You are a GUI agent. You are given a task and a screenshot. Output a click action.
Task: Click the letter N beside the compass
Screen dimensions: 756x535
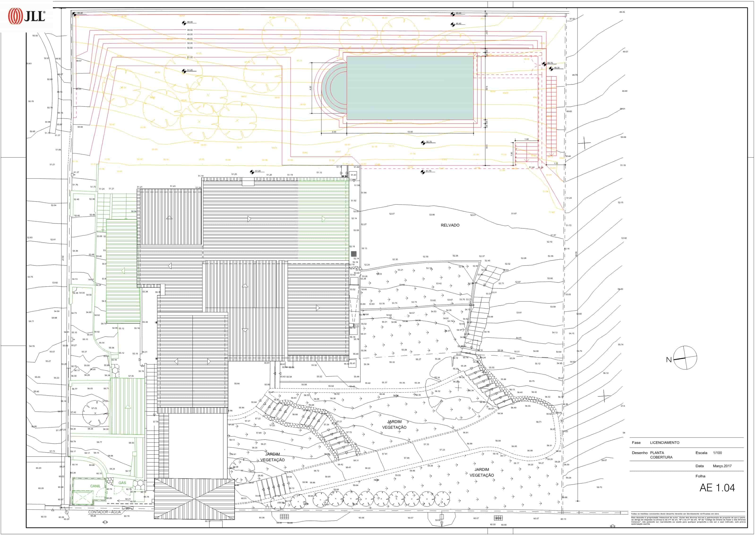[x=668, y=360]
